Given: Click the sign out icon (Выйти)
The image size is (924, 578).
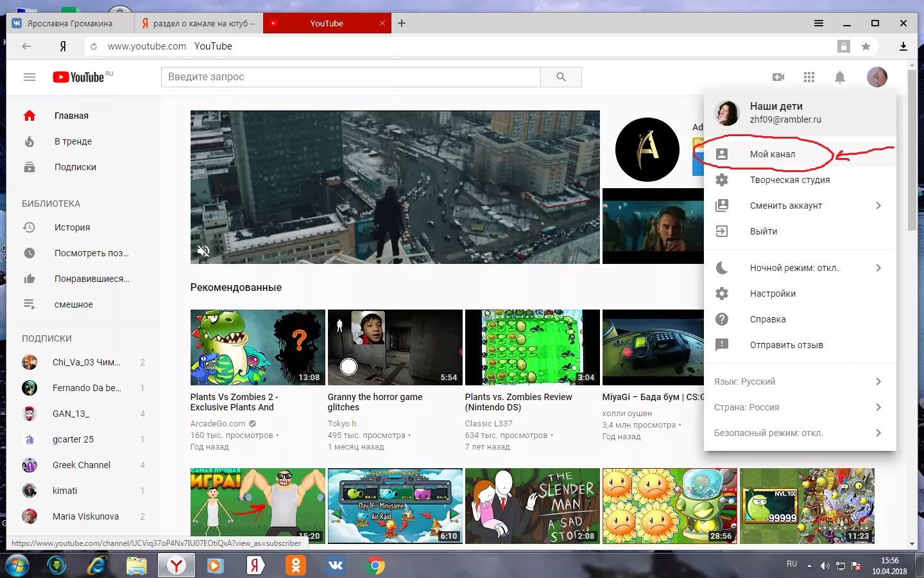Looking at the screenshot, I should (x=722, y=231).
